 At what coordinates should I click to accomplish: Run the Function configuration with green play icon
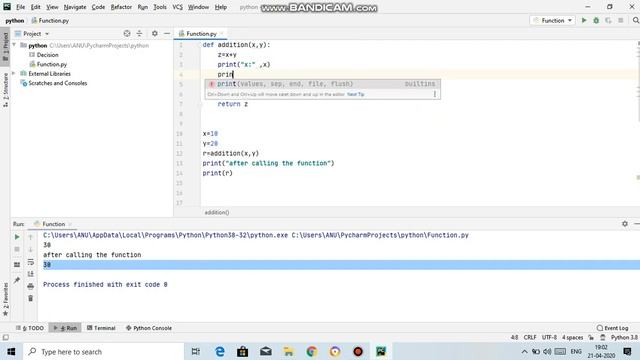[x=584, y=20]
